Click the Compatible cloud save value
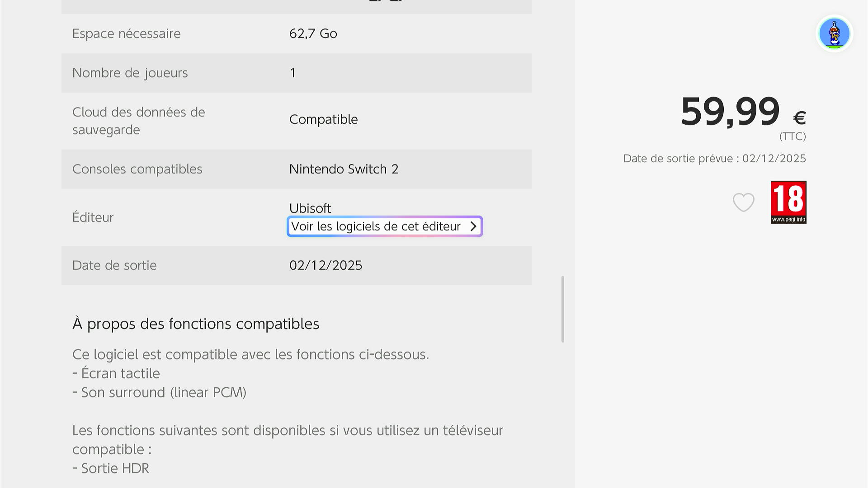Screen dimensions: 868x488 tap(323, 119)
